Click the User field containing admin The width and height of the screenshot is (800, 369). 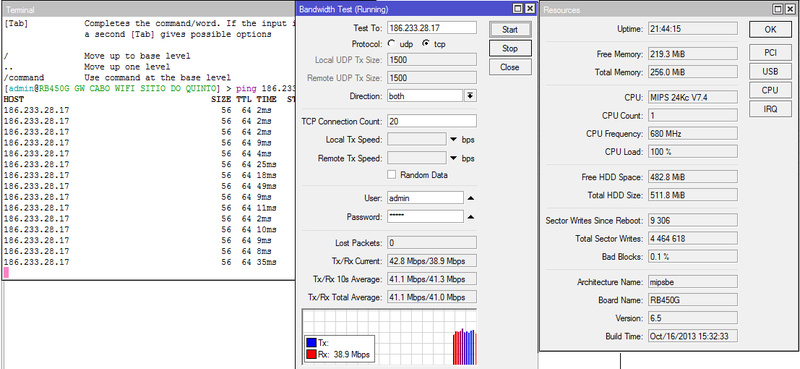coord(426,198)
